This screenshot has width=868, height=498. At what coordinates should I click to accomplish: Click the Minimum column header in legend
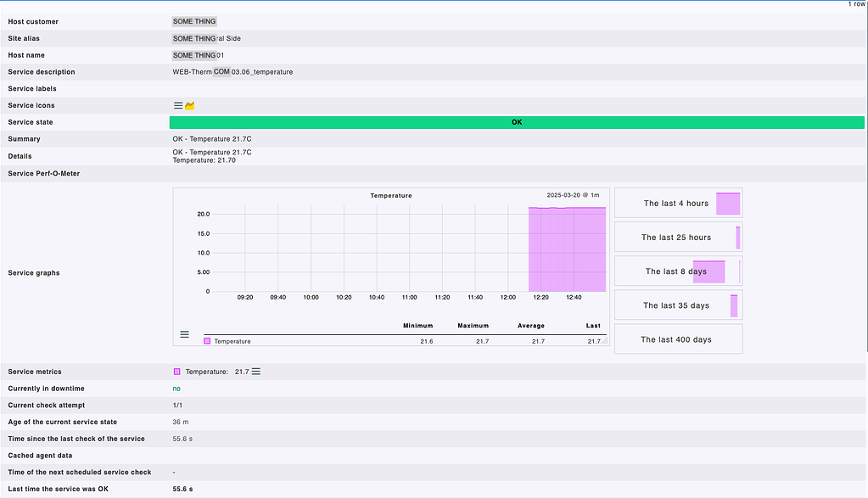click(x=418, y=326)
